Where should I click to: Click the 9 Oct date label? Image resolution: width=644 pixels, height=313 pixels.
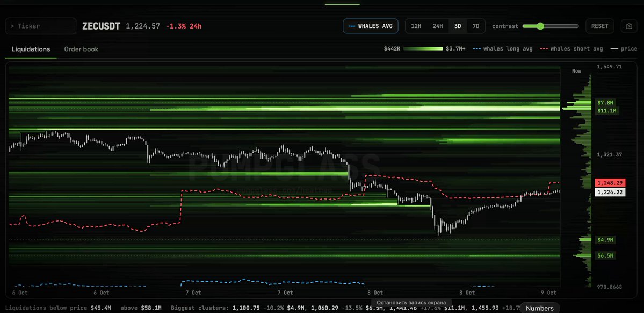[x=549, y=293]
